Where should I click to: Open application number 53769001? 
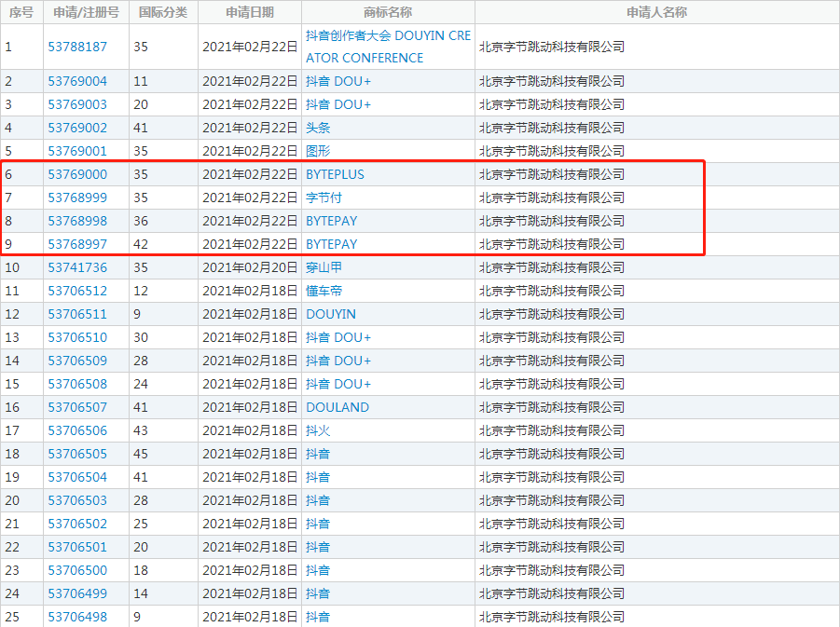coord(77,151)
